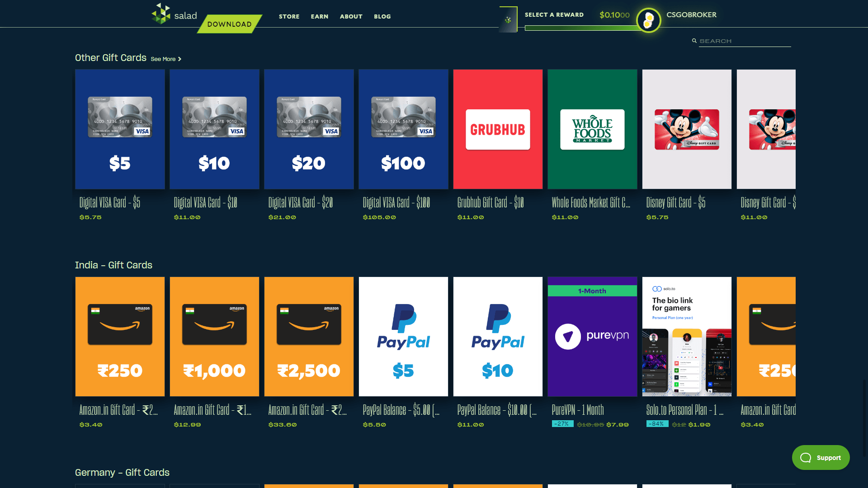Image resolution: width=868 pixels, height=488 pixels.
Task: Open the Amazon.in ₹2,500 gift card
Action: pyautogui.click(x=309, y=337)
